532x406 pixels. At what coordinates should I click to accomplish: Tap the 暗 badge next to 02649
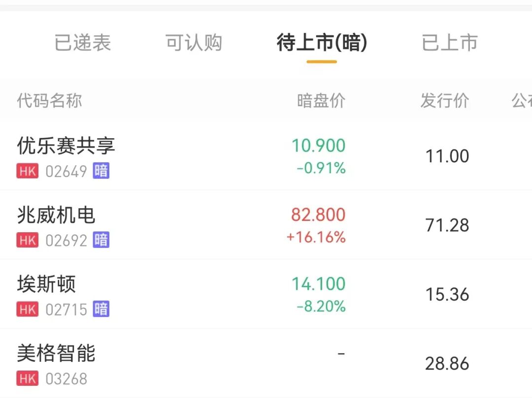pyautogui.click(x=101, y=171)
